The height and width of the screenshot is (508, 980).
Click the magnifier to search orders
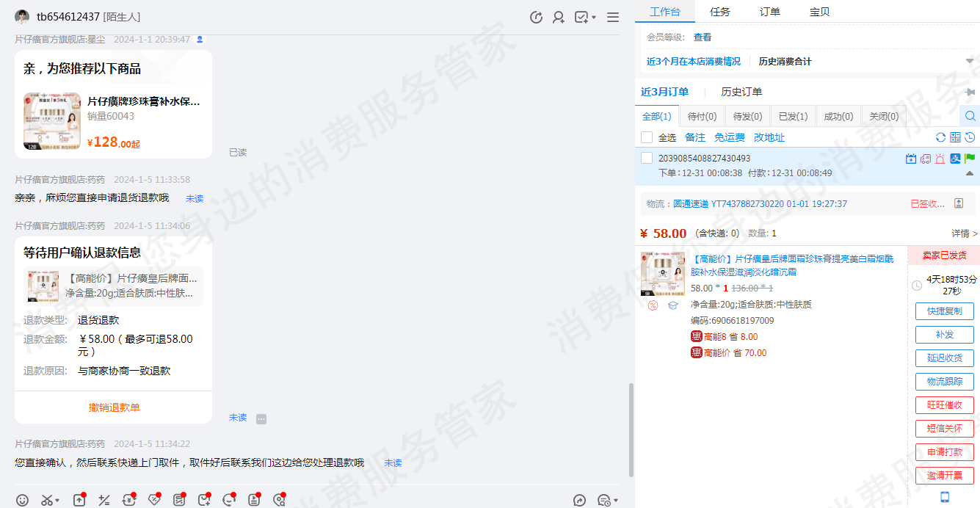tap(970, 116)
